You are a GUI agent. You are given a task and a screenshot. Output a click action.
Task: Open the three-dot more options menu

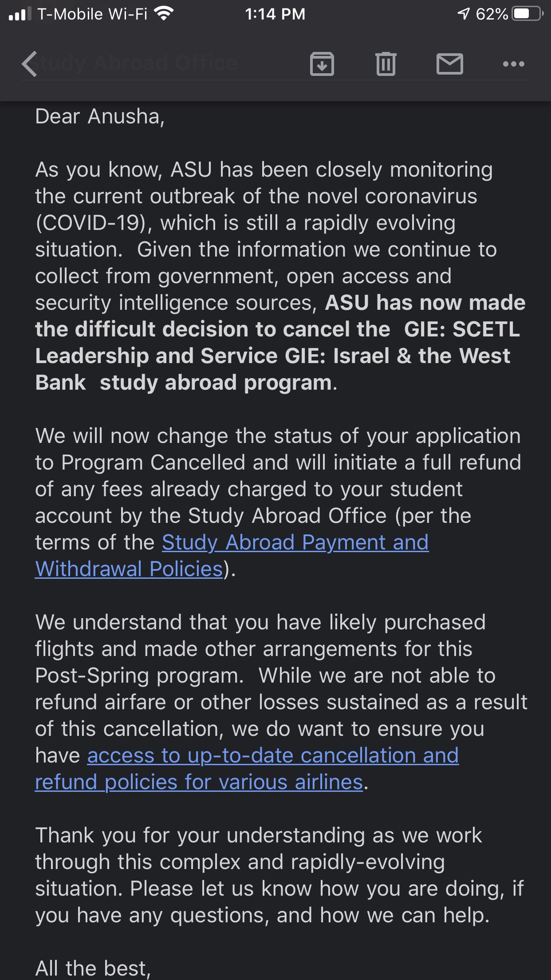(513, 64)
